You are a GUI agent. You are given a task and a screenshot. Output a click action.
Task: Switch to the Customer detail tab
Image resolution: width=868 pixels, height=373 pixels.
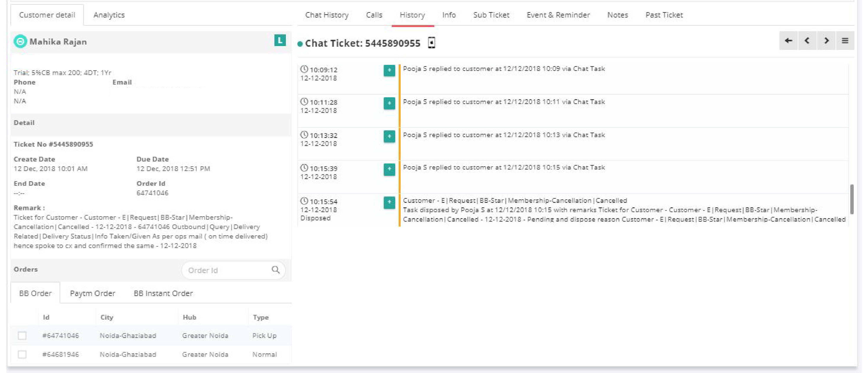point(47,15)
